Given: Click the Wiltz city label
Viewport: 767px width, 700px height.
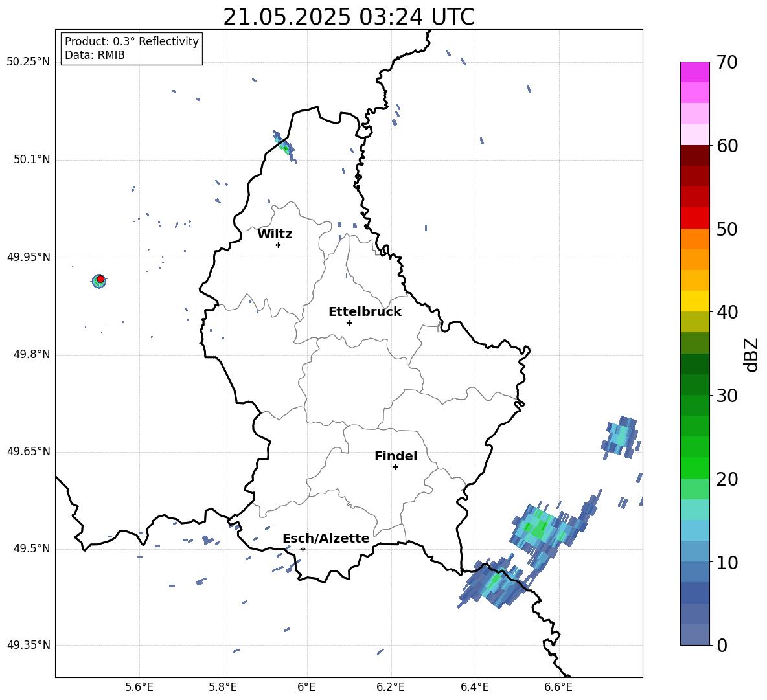Looking at the screenshot, I should pos(275,234).
